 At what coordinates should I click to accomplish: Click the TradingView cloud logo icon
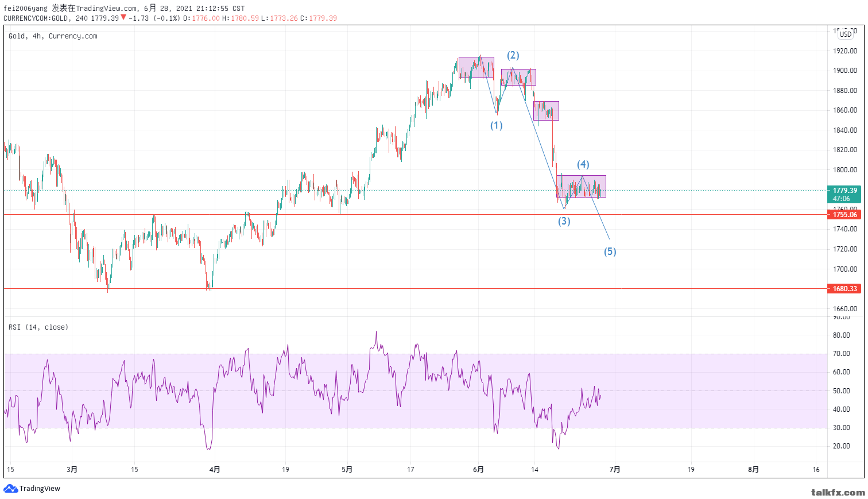tap(10, 489)
